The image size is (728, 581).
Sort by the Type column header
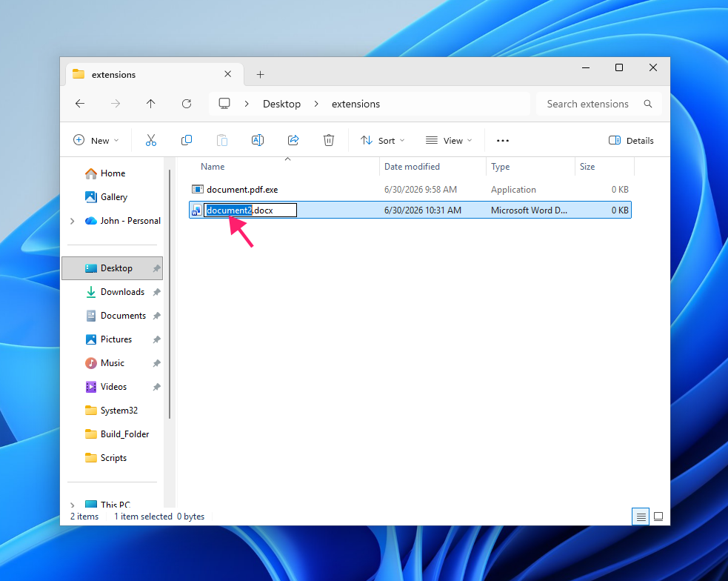coord(500,166)
